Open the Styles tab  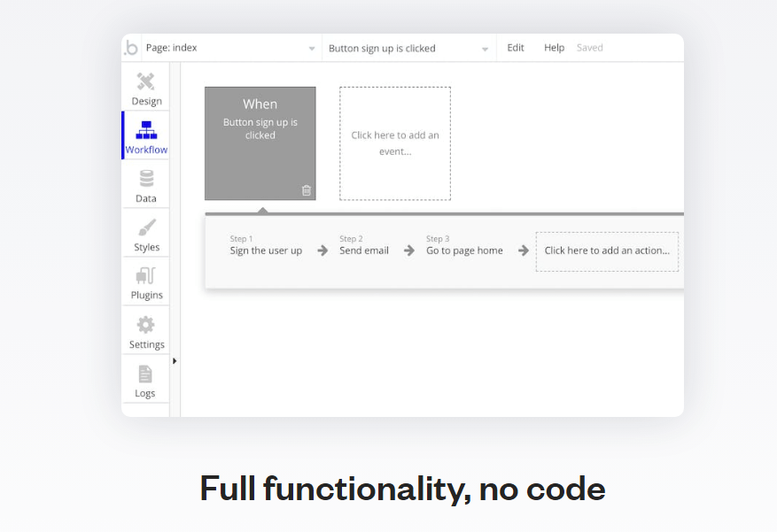(x=146, y=235)
